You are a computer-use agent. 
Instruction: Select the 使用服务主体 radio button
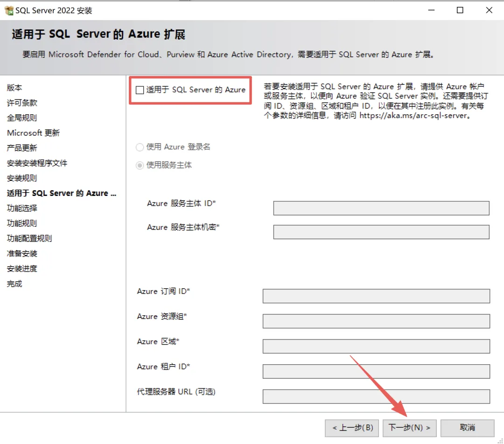(140, 165)
